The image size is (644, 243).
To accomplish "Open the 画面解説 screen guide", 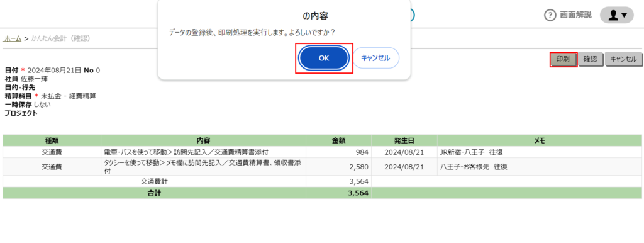I will (x=576, y=15).
